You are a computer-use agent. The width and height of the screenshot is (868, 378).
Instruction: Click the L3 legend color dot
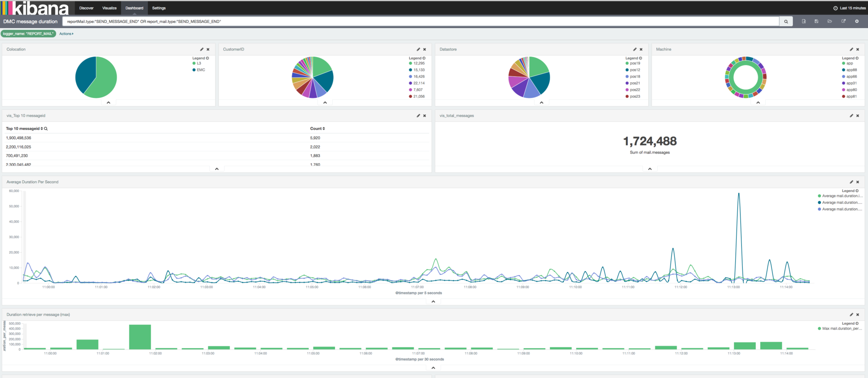point(194,63)
